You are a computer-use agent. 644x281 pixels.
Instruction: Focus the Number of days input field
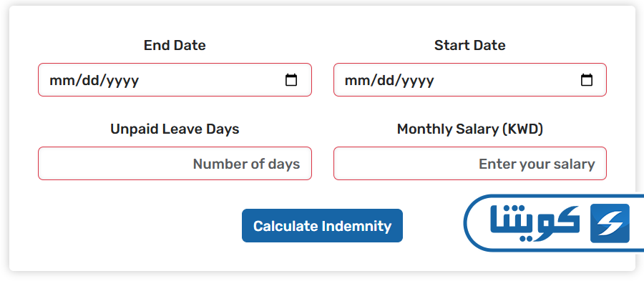(x=175, y=163)
